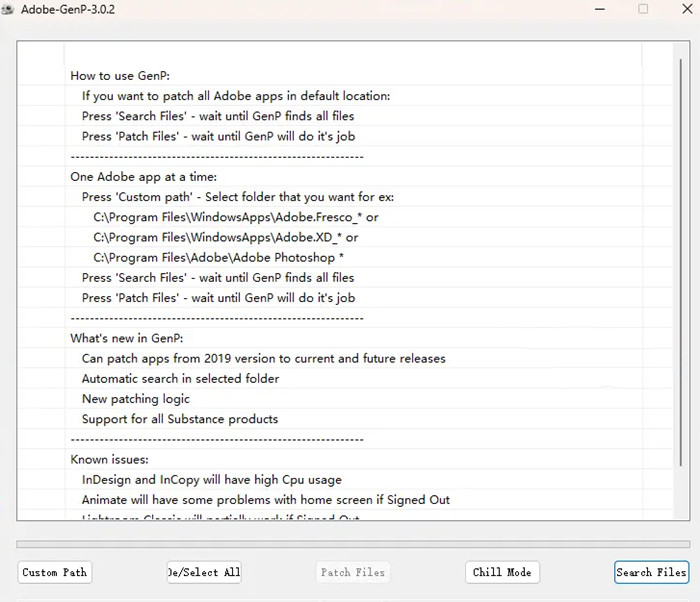
Task: Select 'Can patch apps from 2019 version' line
Action: point(263,359)
